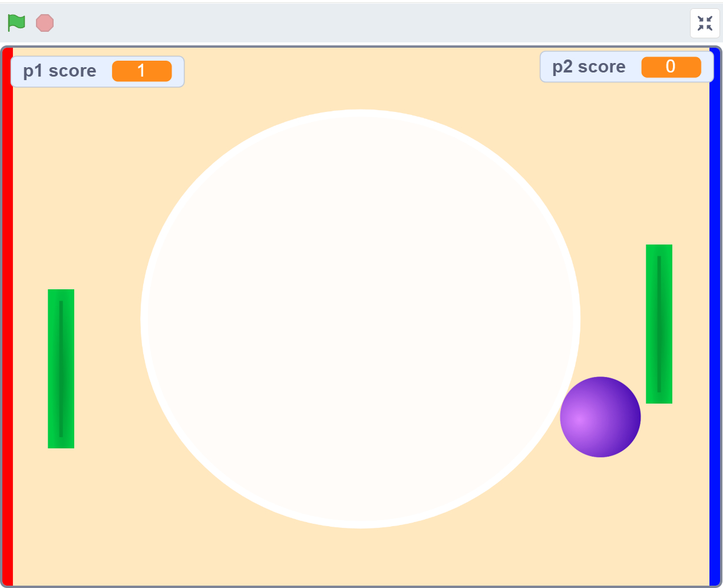Viewport: 723px width, 588px height.
Task: Click the red left goal wall
Action: pos(8,317)
